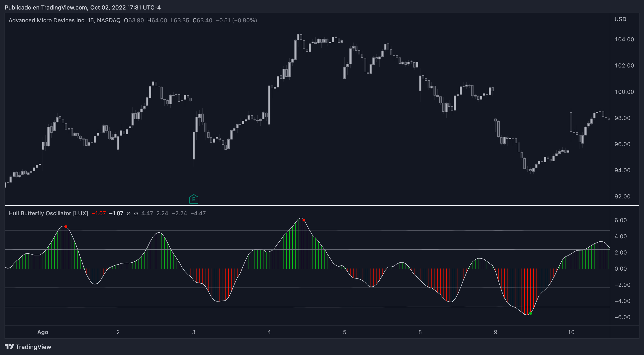The image size is (644, 355).
Task: Select the Hull Butterfly Oscillator [LUX] legend
Action: [x=48, y=213]
